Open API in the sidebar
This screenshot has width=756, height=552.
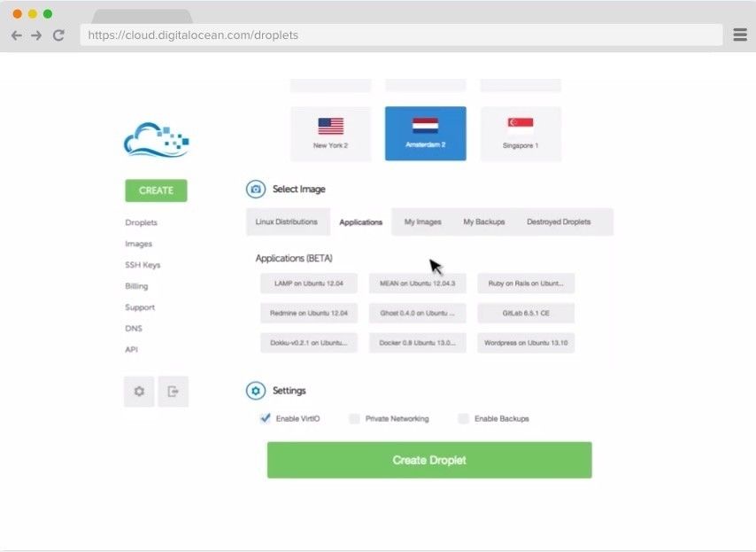pyautogui.click(x=131, y=349)
